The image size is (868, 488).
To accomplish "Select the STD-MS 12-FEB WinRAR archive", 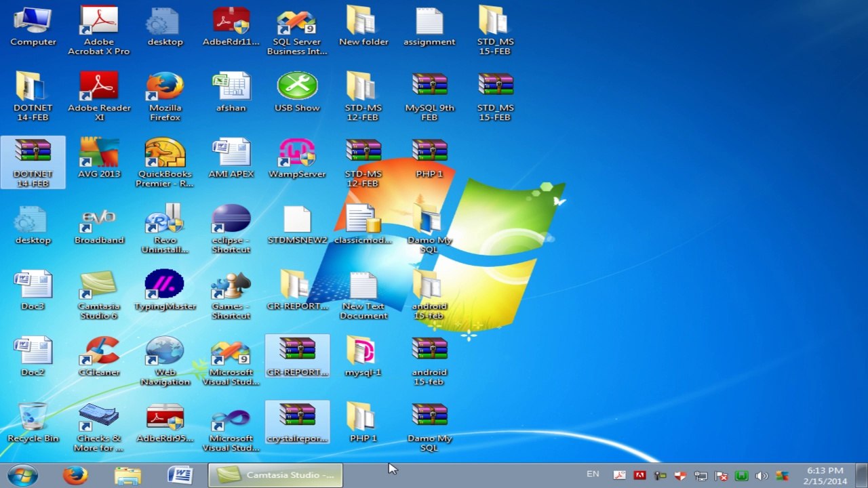I will click(363, 163).
